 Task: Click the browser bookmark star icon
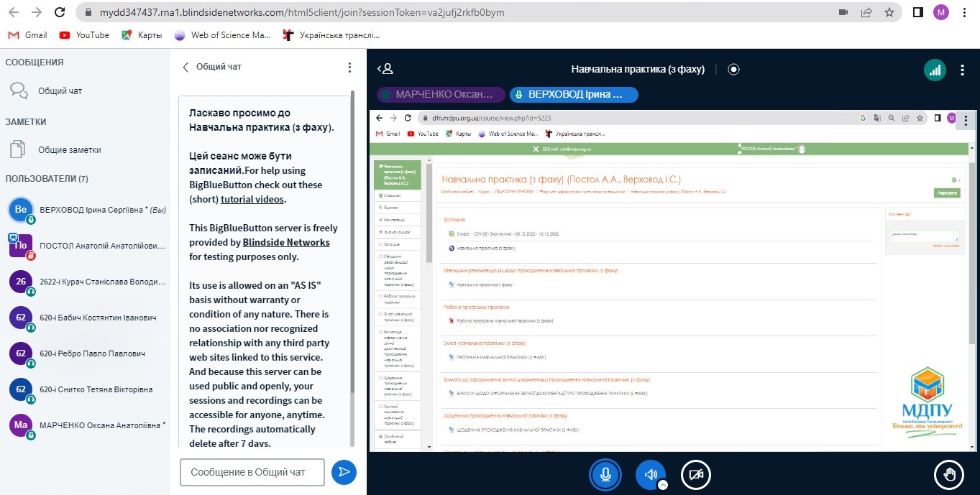[x=889, y=12]
